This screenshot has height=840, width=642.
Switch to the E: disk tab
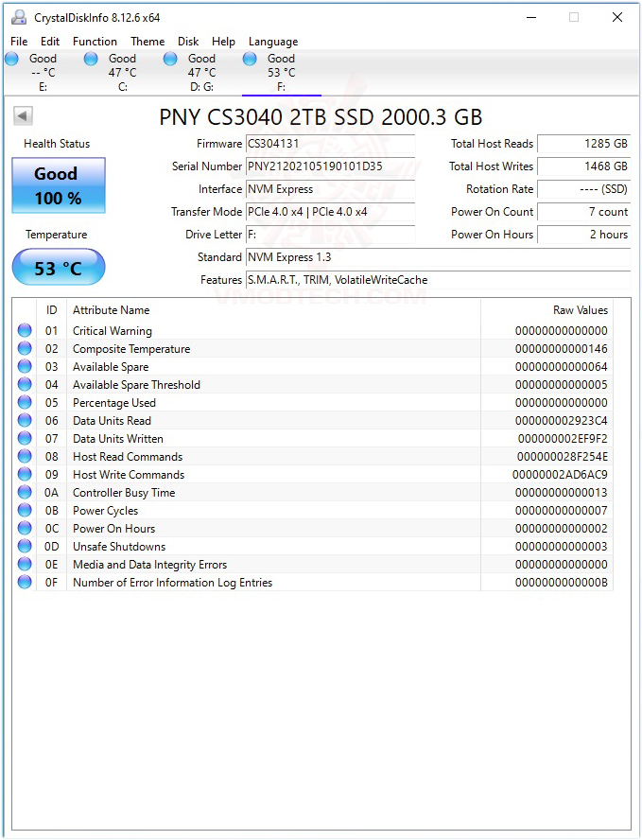43,72
